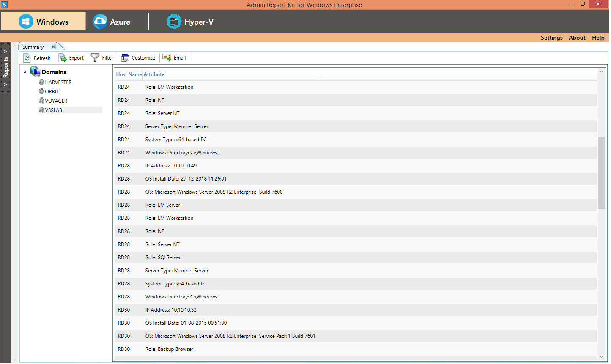Click the left panel scroll up arrow

point(15,46)
